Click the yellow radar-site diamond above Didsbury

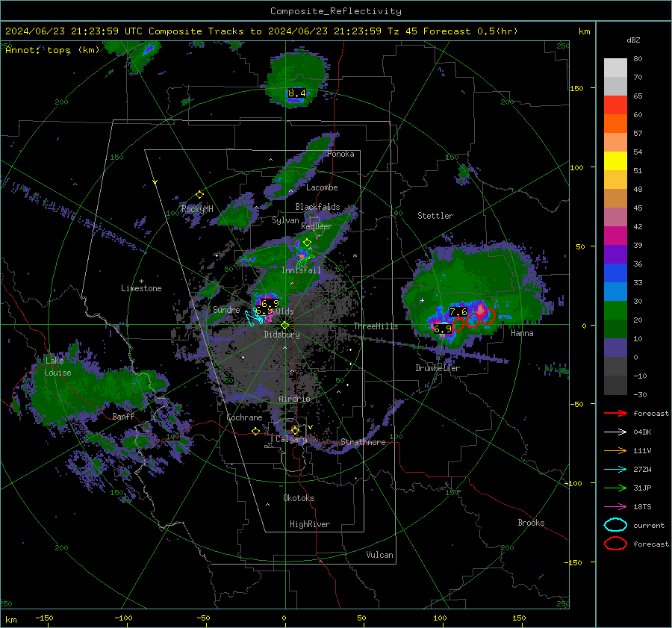(x=284, y=326)
